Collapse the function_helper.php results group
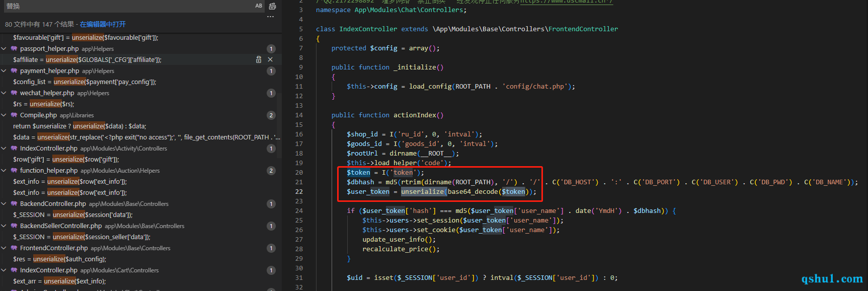 coord(4,170)
